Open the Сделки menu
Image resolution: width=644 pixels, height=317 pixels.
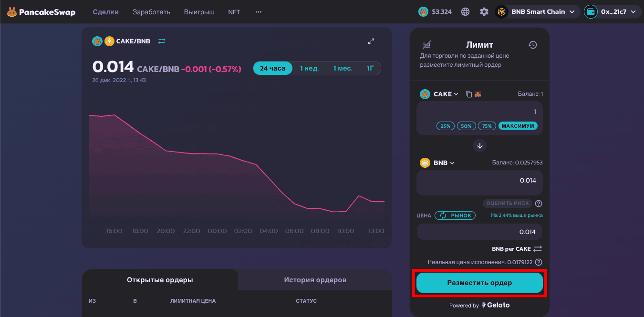pos(105,12)
